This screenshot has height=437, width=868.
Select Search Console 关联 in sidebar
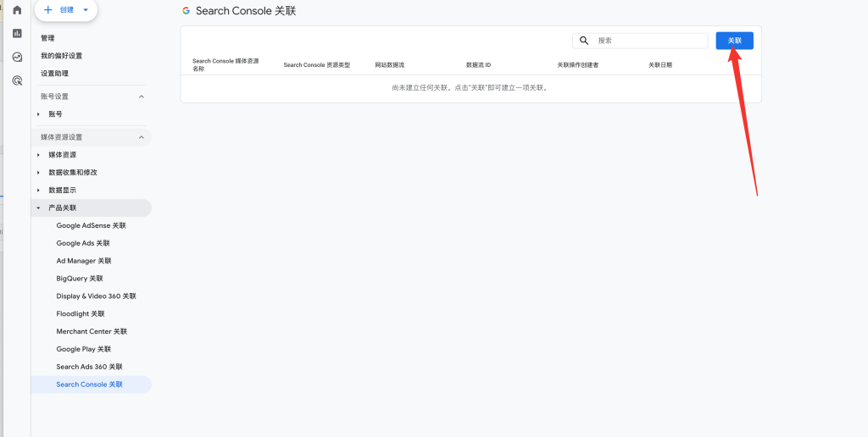tap(91, 384)
